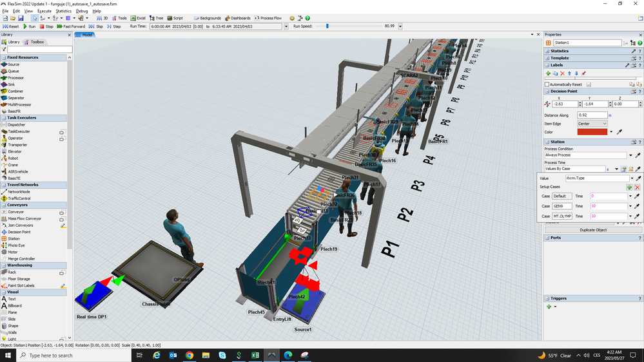Viewport: 644px width, 362px height.
Task: Collapse the Decision Point section
Action: pyautogui.click(x=547, y=91)
